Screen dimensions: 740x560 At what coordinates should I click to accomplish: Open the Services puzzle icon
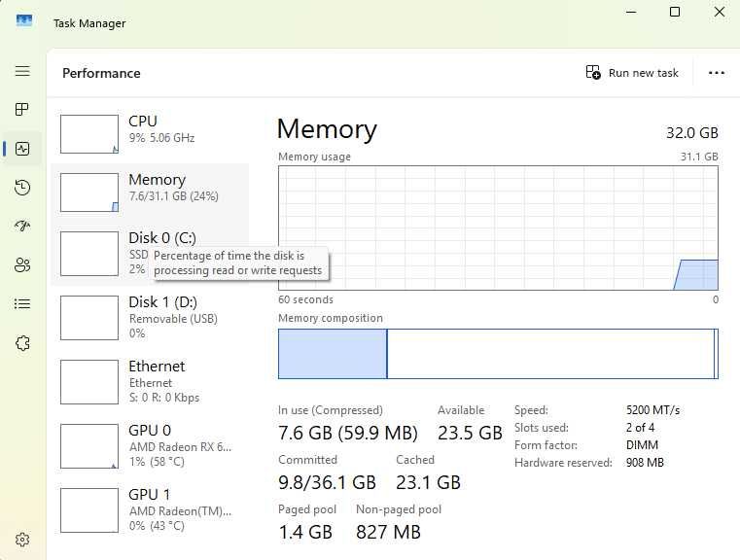[22, 343]
